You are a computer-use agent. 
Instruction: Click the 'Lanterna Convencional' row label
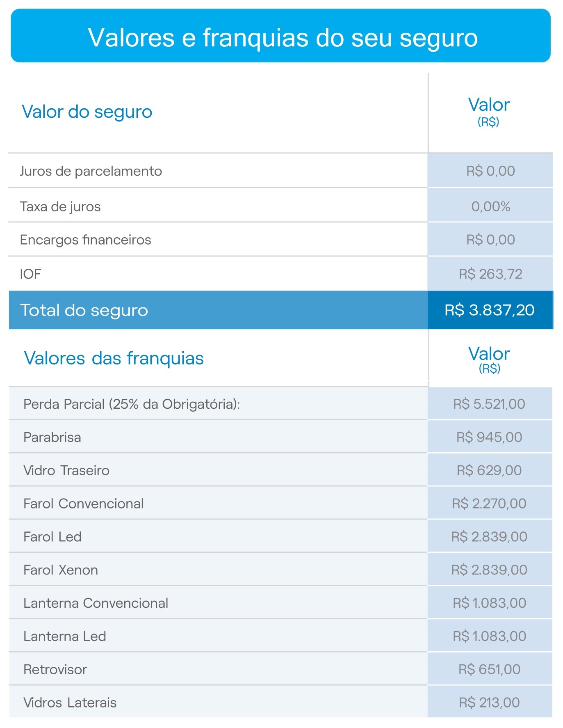(x=96, y=603)
